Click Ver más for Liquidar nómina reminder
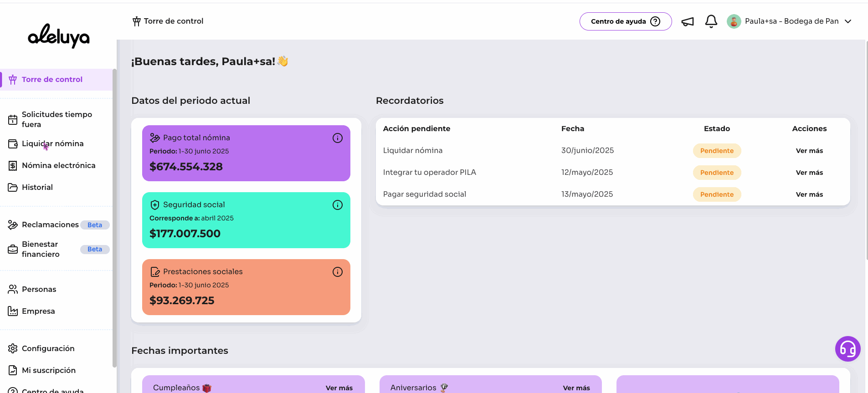The width and height of the screenshot is (868, 393). tap(809, 151)
